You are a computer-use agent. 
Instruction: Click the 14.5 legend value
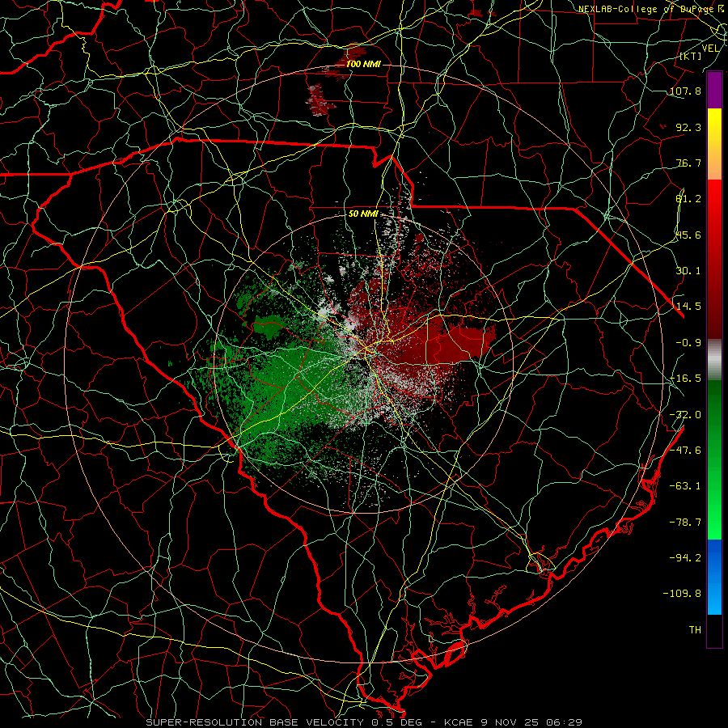tap(688, 307)
